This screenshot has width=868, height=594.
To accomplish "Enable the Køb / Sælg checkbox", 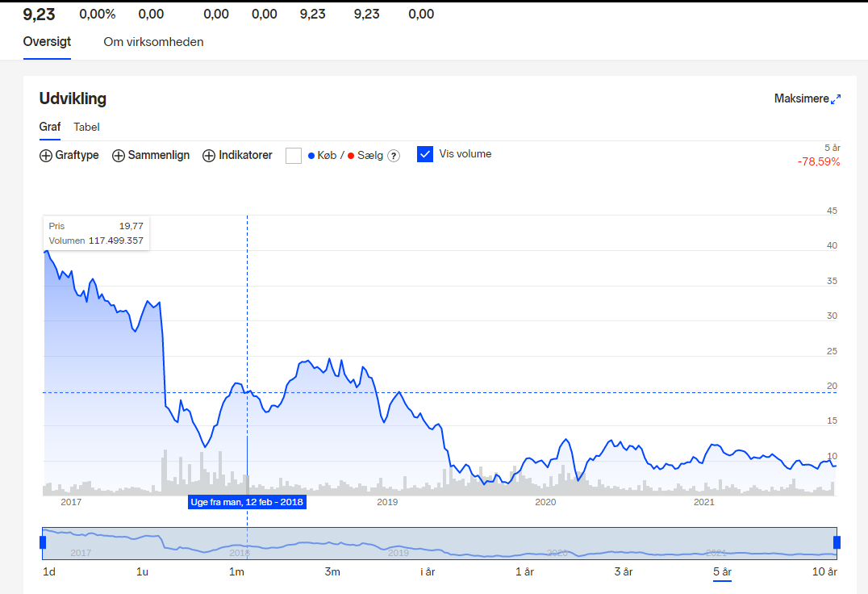I will pyautogui.click(x=294, y=156).
